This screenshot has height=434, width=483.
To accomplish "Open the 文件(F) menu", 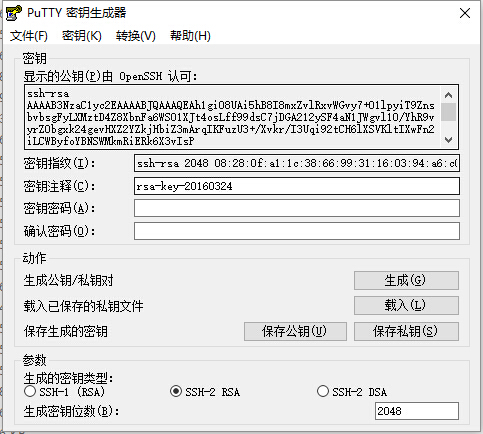I will (x=29, y=36).
